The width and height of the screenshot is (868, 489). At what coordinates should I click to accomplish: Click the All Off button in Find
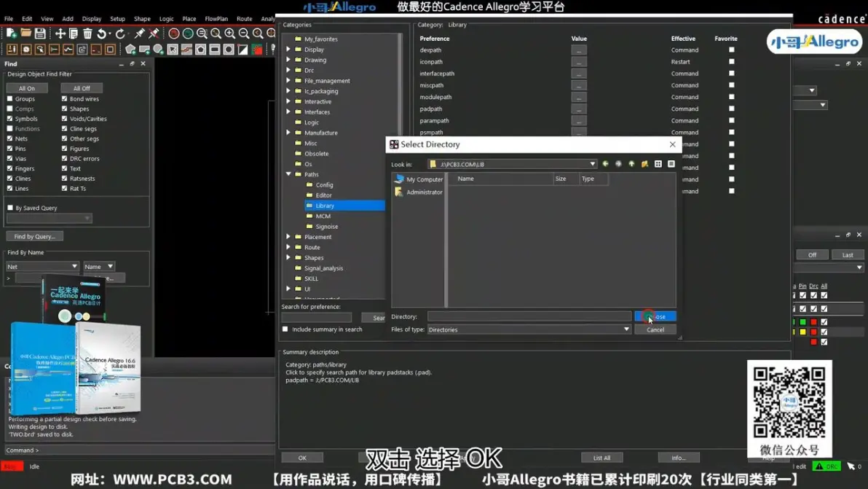tap(82, 88)
